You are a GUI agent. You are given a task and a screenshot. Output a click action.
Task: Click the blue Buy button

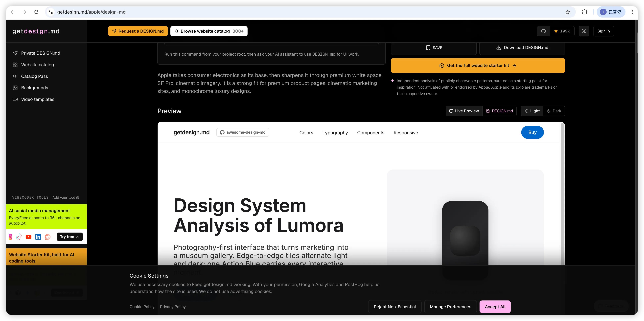532,132
